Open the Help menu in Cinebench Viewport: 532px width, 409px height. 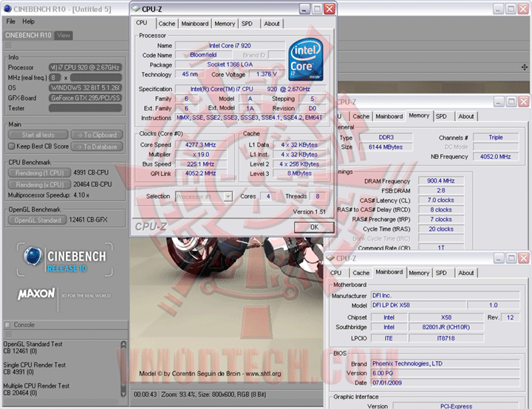click(x=29, y=21)
